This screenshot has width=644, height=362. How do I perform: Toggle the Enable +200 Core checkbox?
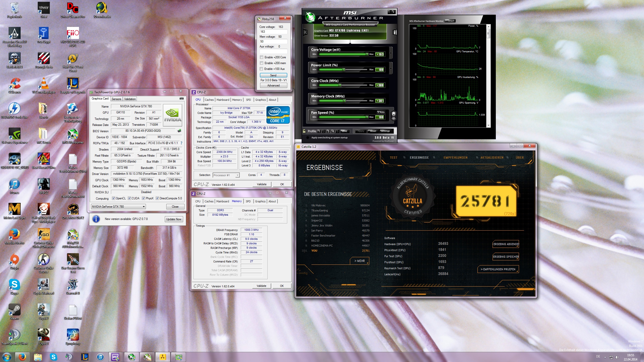coord(262,57)
